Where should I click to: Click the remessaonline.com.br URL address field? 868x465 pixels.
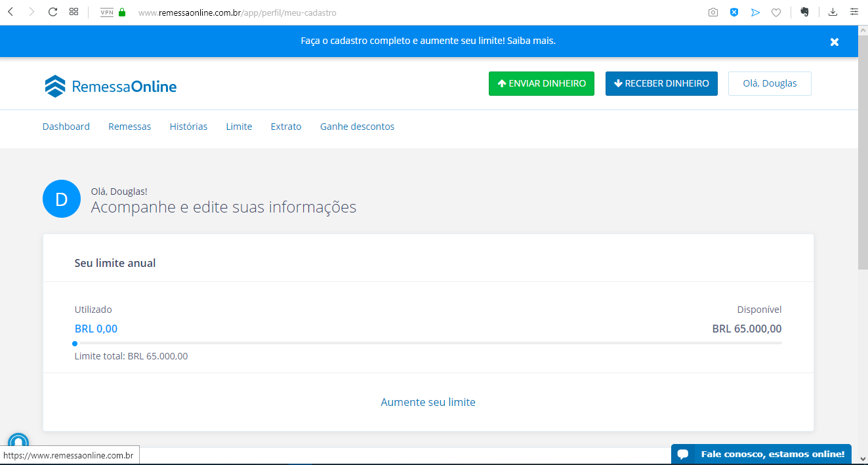point(237,12)
